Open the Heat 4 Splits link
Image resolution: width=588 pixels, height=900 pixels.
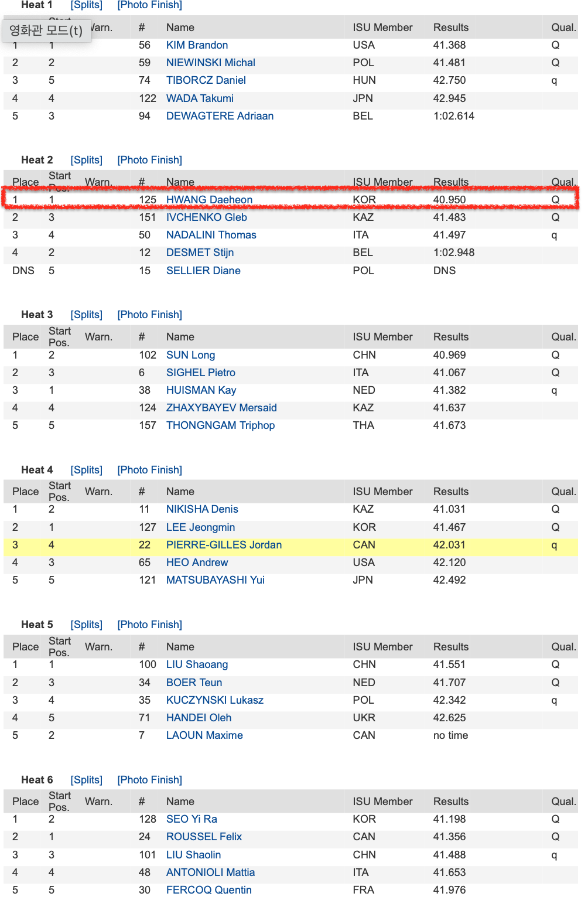(86, 470)
